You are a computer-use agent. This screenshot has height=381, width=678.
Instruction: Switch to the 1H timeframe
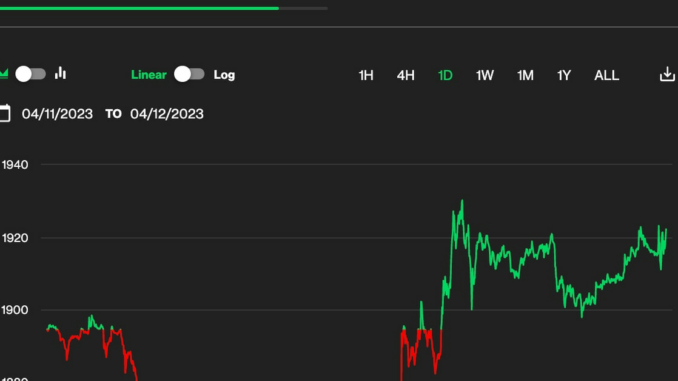pos(366,76)
